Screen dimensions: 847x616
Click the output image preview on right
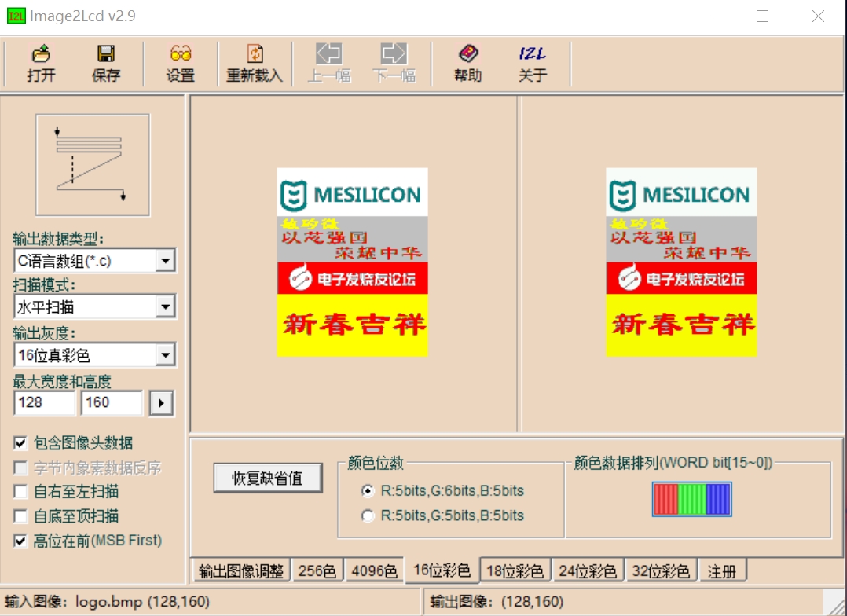pyautogui.click(x=681, y=262)
